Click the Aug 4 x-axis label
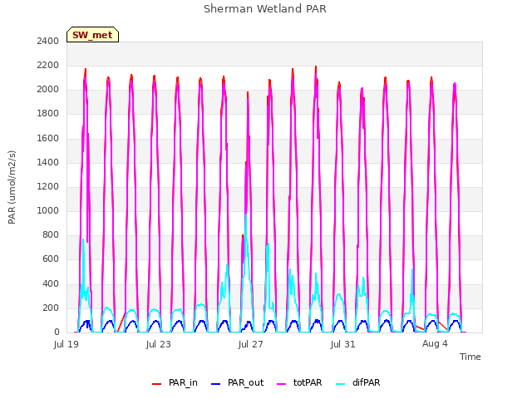The width and height of the screenshot is (532, 399). click(x=435, y=343)
